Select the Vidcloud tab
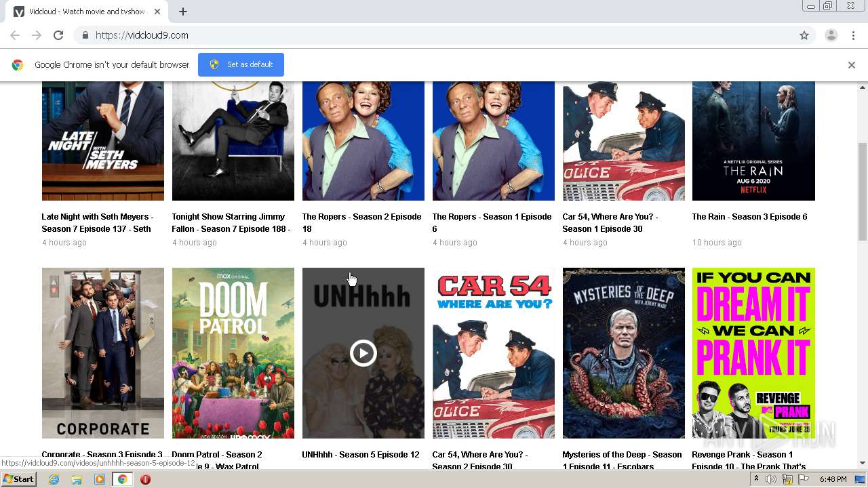Screen dimensions: 868x488 coord(87,12)
